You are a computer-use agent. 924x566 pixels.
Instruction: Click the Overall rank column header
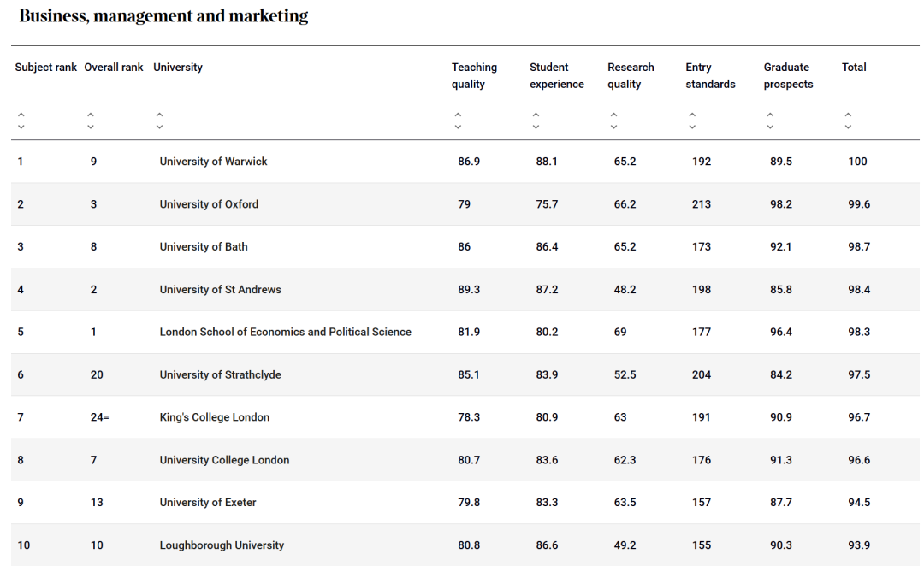pos(114,68)
